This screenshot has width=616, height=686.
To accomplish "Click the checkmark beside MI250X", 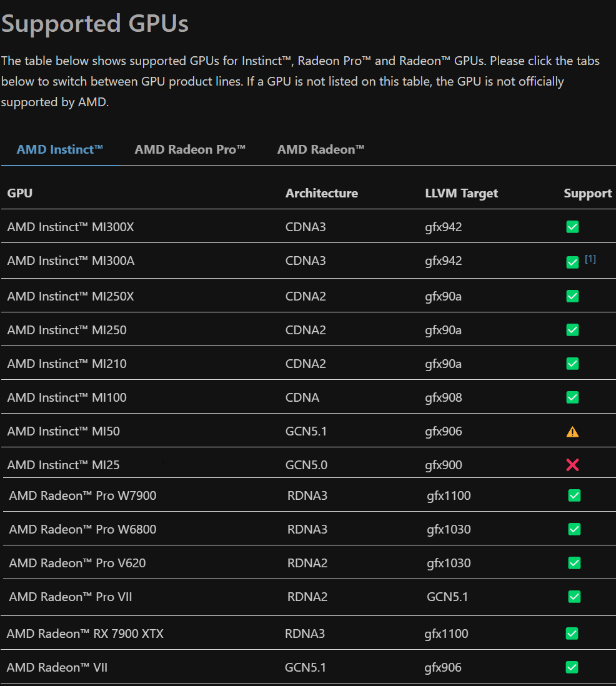I will point(572,296).
